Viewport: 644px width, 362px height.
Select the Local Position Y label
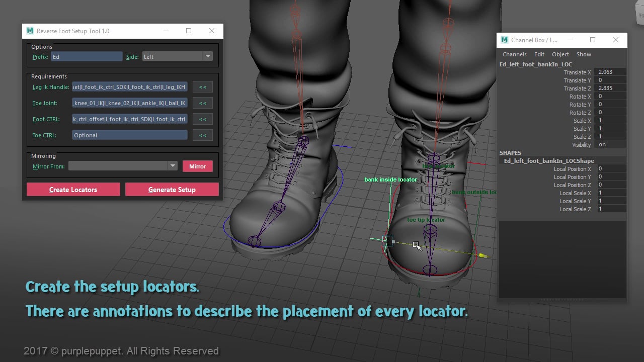[x=572, y=177]
